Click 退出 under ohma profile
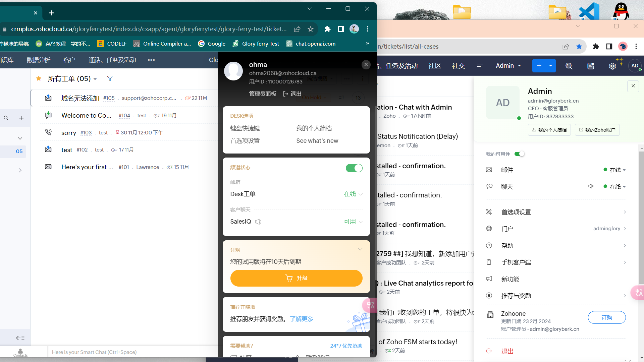644x362 pixels. [292, 94]
